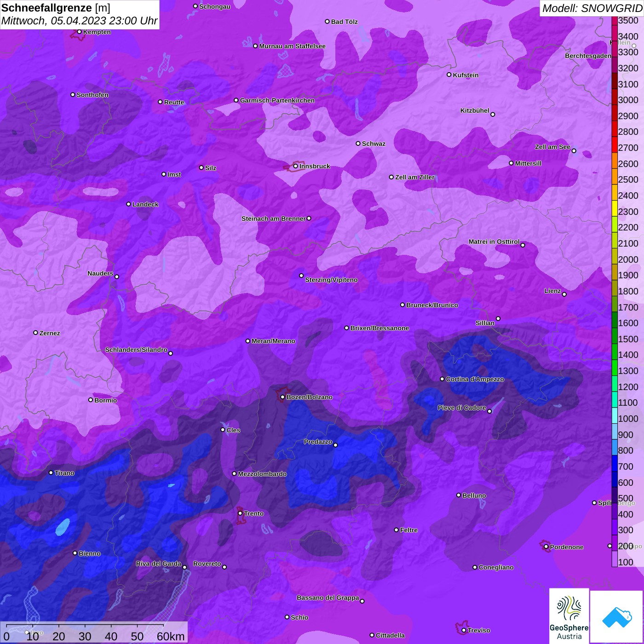Click the Kitzbühel location dot
Screen dimensions: 644x644
[493, 115]
